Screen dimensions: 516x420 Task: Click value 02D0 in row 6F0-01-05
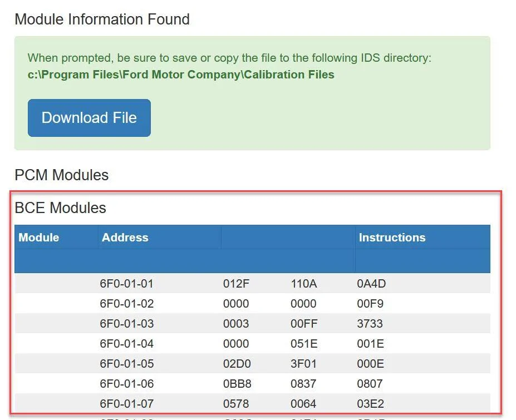[x=237, y=364]
